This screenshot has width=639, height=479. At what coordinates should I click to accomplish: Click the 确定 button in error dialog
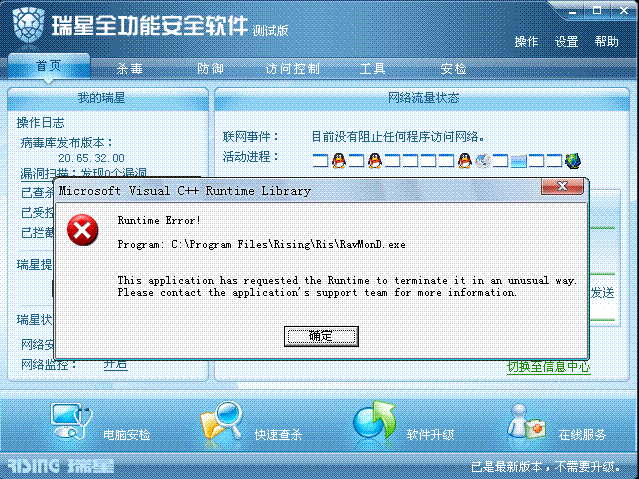[x=321, y=336]
